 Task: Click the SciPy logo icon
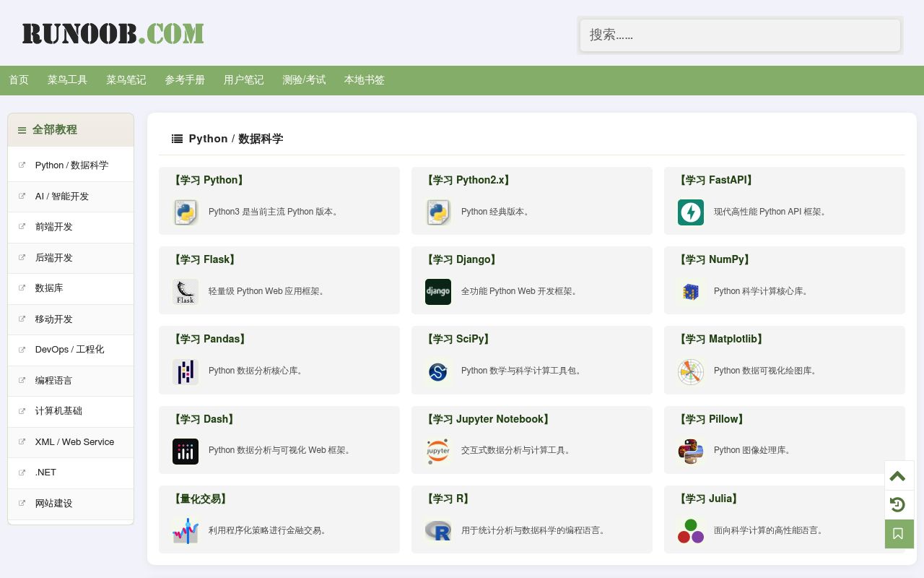point(438,371)
